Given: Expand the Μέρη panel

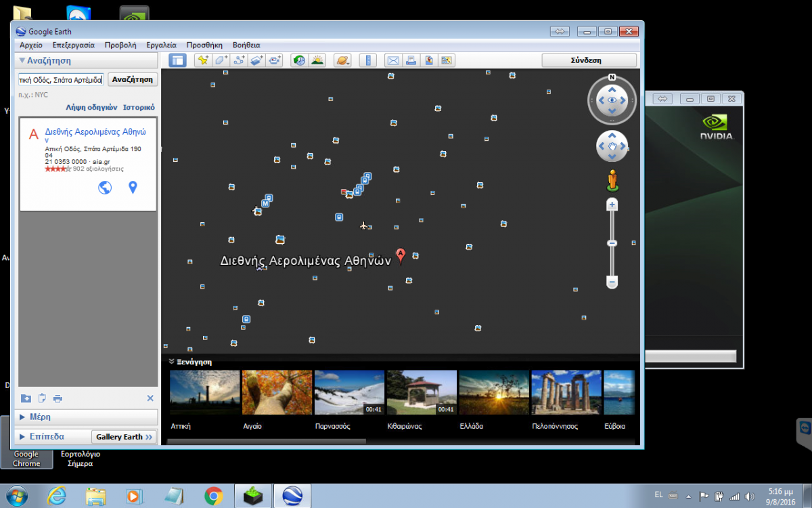Looking at the screenshot, I should click(x=87, y=417).
